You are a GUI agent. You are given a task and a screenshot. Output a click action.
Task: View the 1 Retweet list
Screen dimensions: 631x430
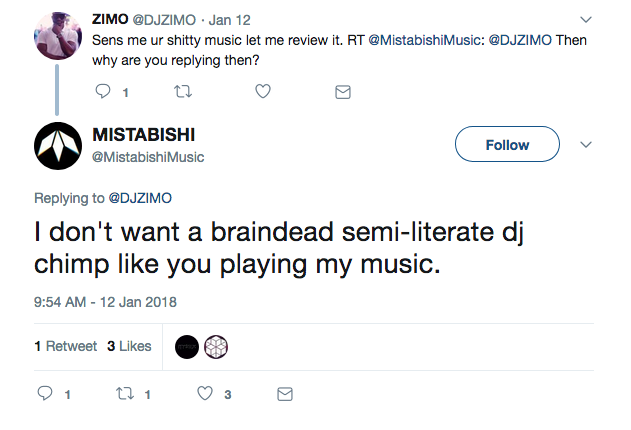pos(65,346)
